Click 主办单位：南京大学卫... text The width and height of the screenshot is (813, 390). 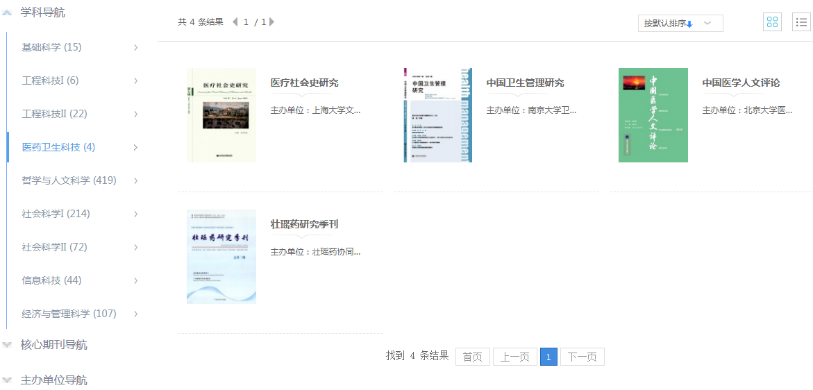coord(531,110)
